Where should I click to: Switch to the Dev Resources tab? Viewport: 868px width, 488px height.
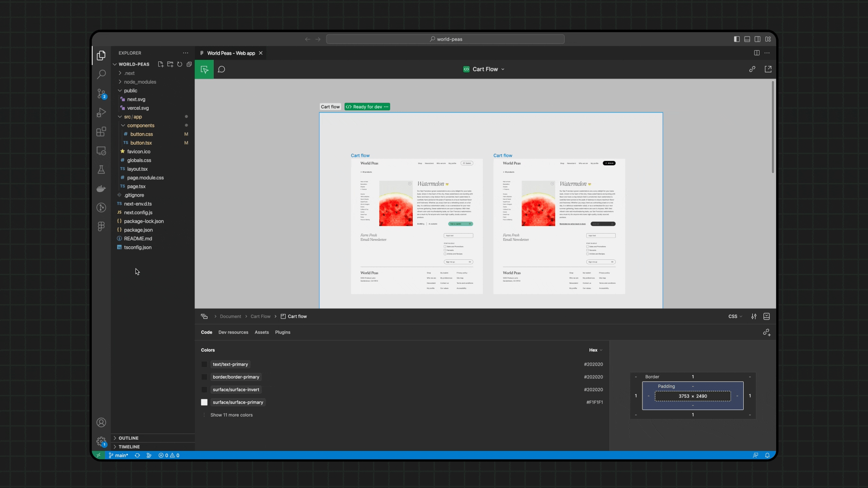click(233, 332)
